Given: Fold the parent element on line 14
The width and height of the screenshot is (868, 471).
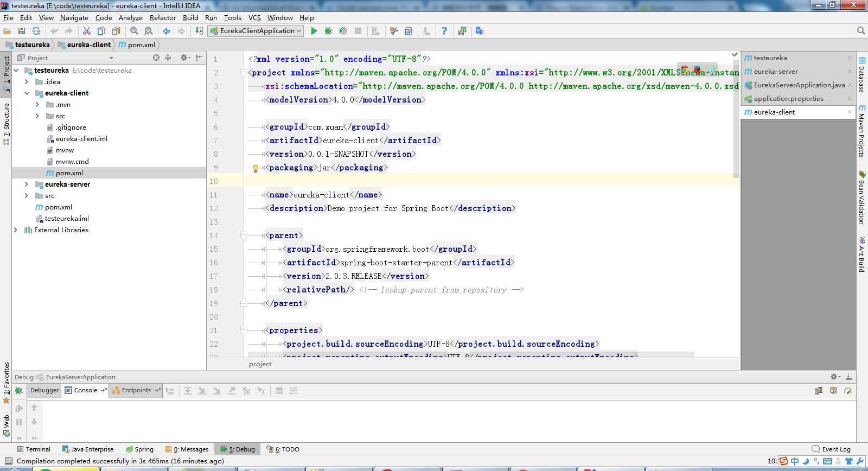Looking at the screenshot, I should (x=244, y=235).
